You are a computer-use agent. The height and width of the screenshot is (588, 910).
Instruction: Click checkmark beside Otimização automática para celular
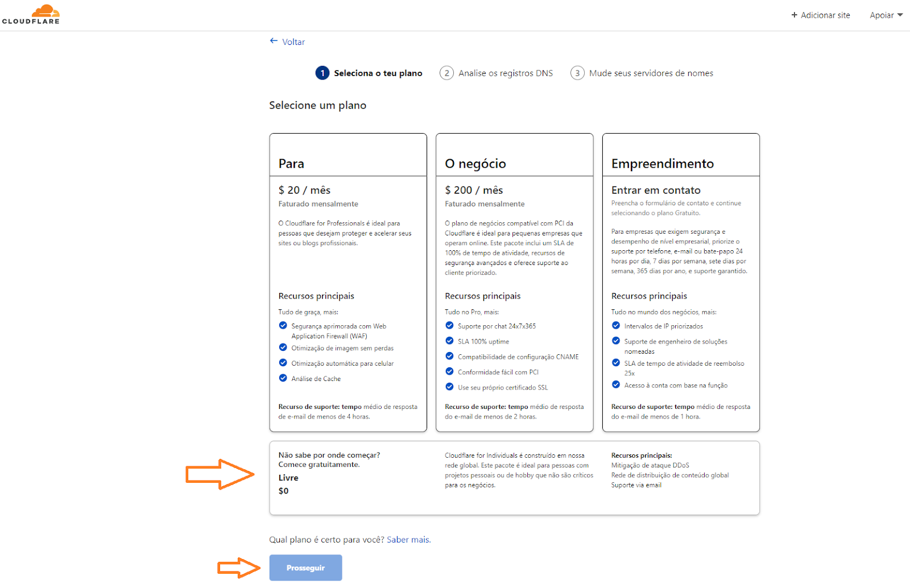click(x=283, y=363)
